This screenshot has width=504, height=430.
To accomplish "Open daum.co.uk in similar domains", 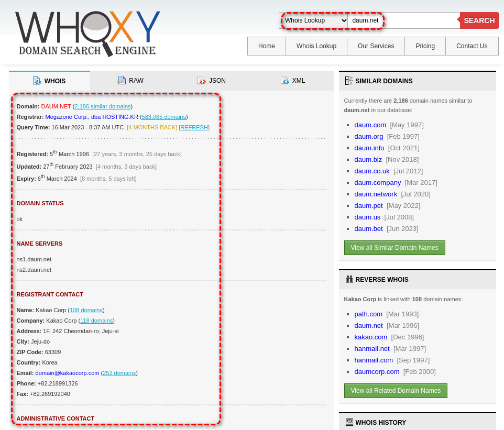I will point(372,171).
